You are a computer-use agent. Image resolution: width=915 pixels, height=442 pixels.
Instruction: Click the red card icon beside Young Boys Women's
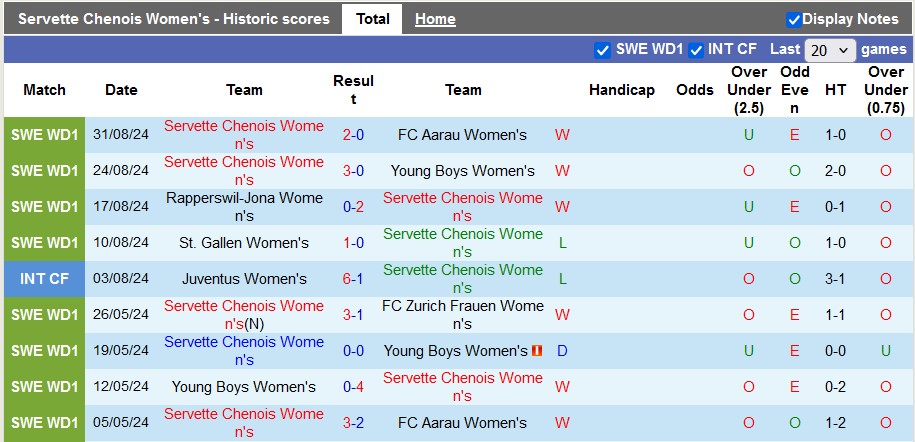click(x=537, y=351)
